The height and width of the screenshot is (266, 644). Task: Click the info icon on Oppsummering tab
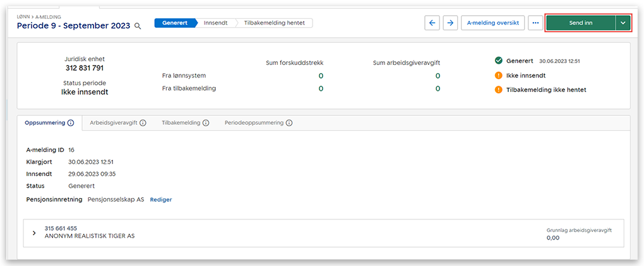(71, 123)
